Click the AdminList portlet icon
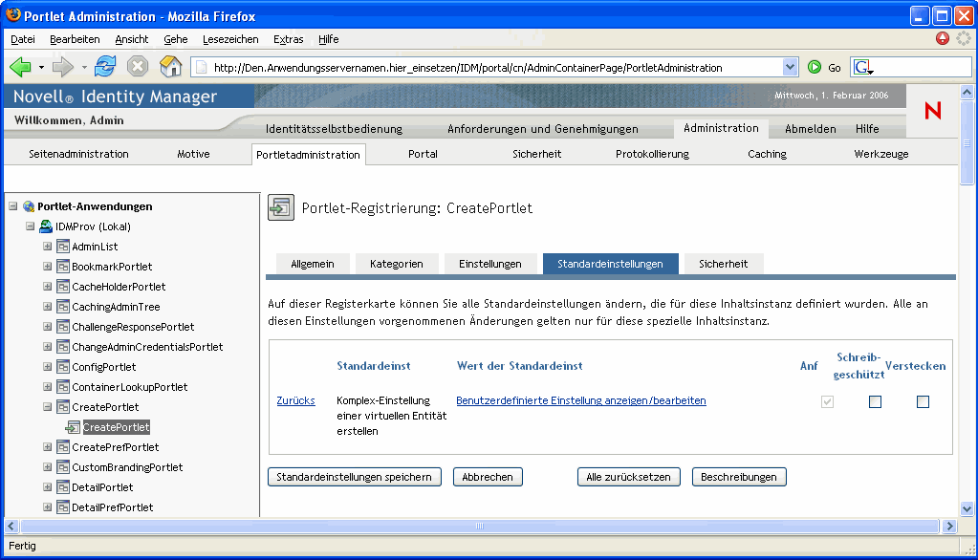Image resolution: width=978 pixels, height=560 pixels. pos(62,247)
